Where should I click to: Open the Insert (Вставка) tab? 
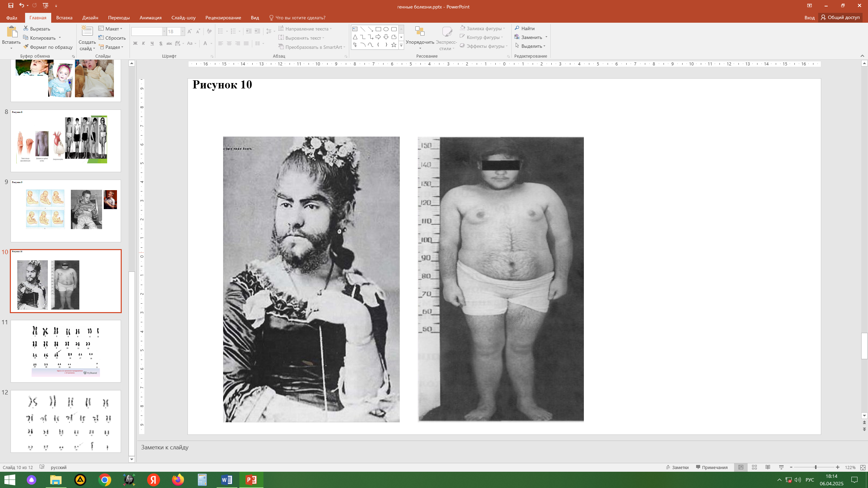point(64,18)
